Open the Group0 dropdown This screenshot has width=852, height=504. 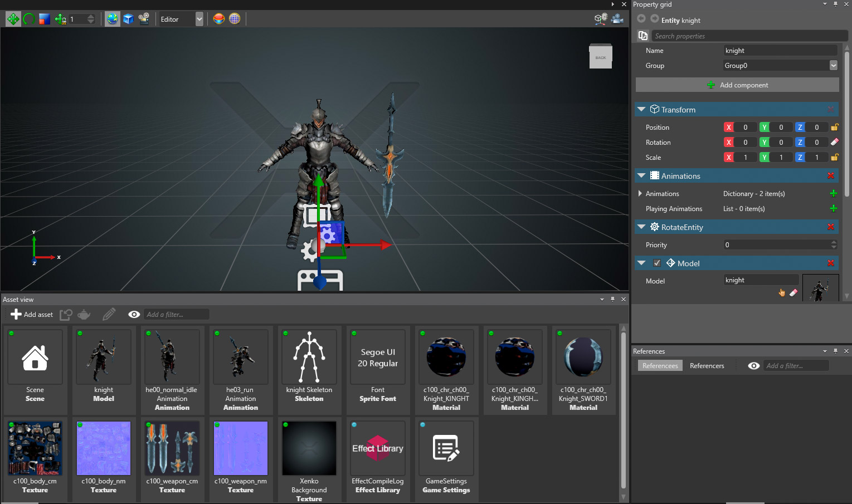tap(833, 66)
